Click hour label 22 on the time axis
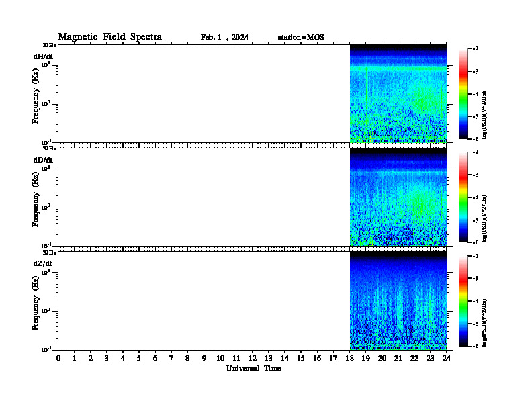Viewport: 532px width, 411px height. 414,359
